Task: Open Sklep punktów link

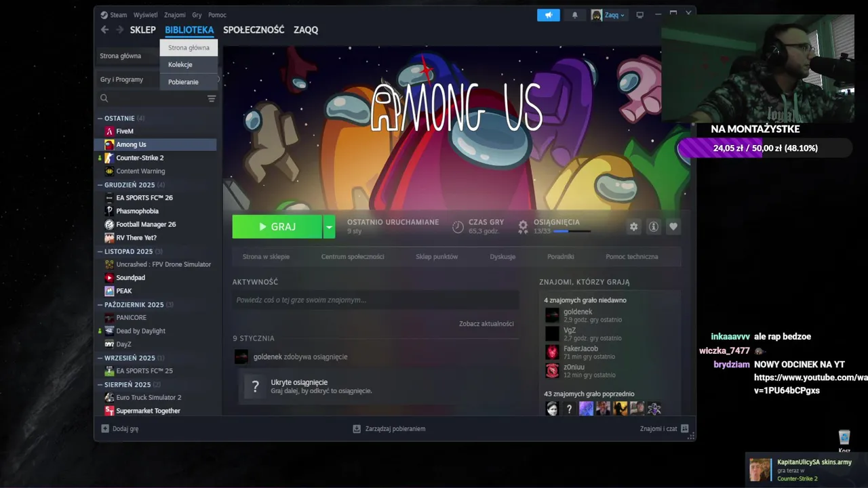Action: [x=437, y=257]
